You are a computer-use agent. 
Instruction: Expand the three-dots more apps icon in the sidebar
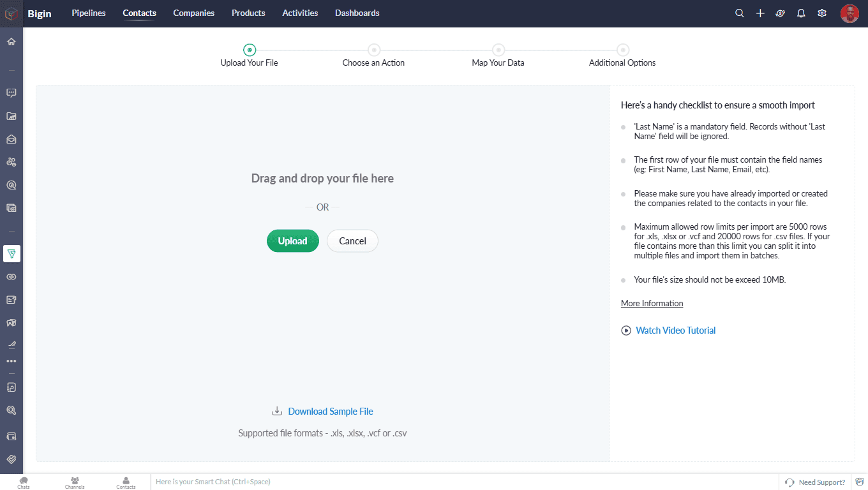tap(11, 361)
